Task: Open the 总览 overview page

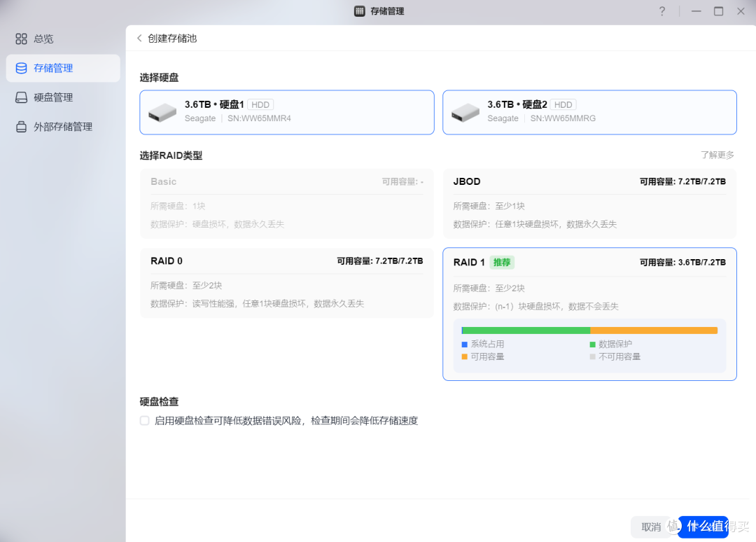Action: 63,39
